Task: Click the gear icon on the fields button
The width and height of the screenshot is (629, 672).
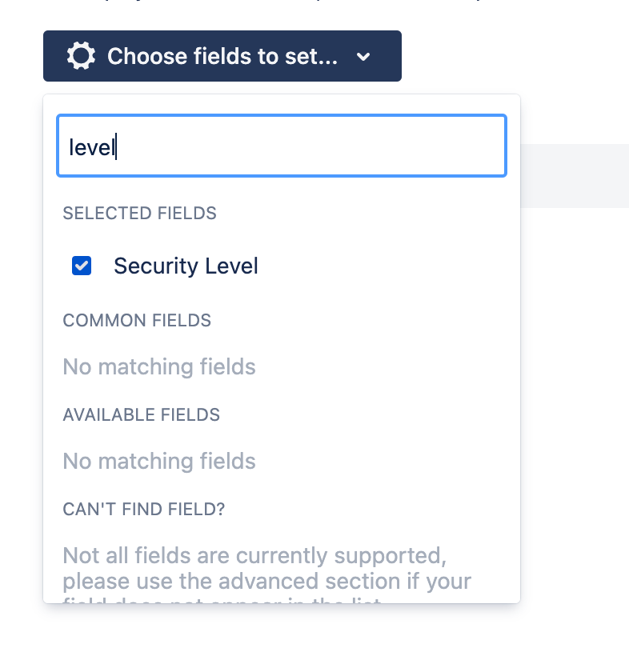Action: [x=81, y=56]
